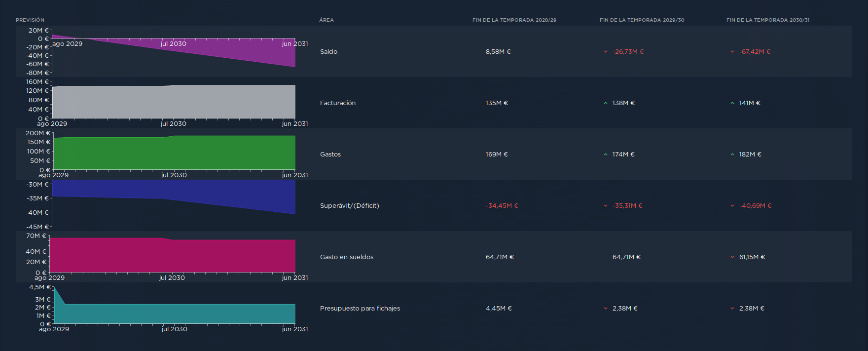
Task: Click the red down arrow beside 61,15M €
Action: (x=732, y=257)
